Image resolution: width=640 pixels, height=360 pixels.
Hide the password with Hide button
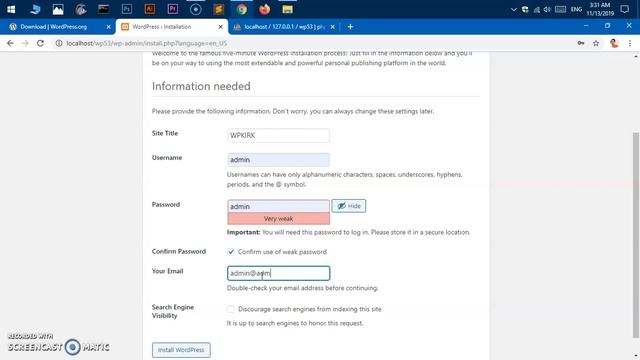click(349, 206)
